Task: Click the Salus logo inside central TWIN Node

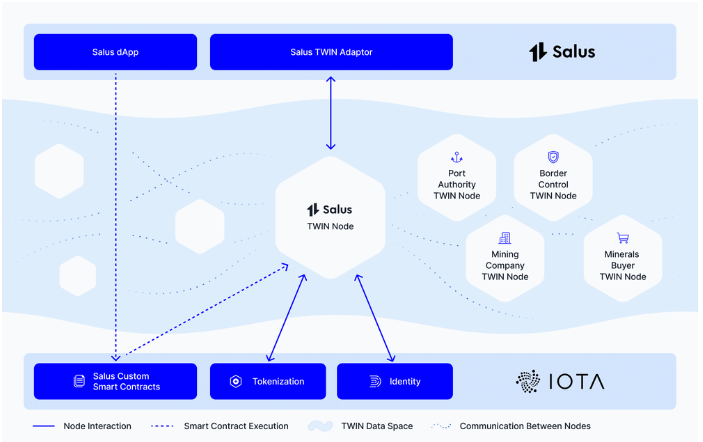Action: 330,210
